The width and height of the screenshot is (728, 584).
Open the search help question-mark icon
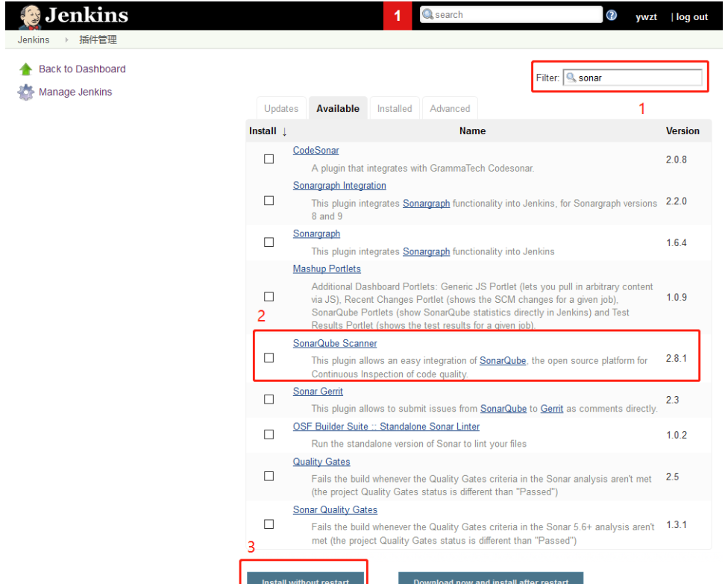point(612,16)
